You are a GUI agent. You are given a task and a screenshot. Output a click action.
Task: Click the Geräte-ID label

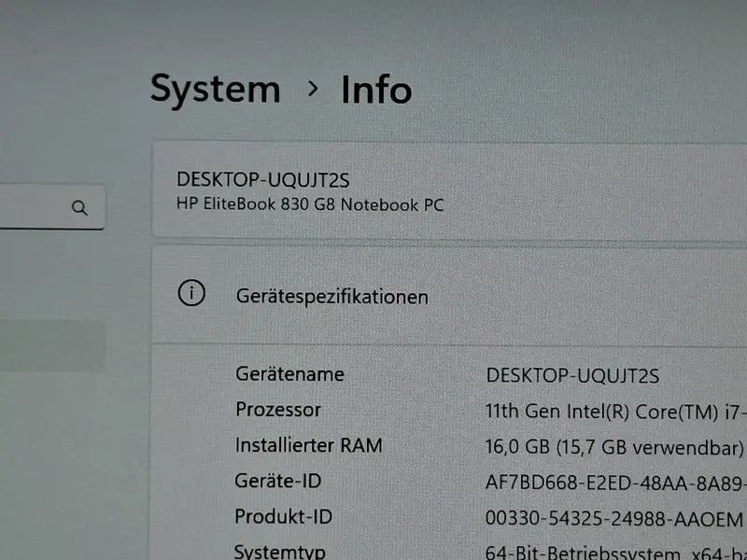278,481
